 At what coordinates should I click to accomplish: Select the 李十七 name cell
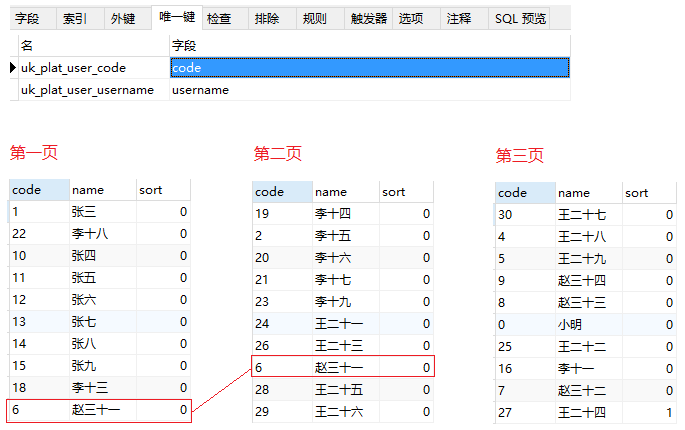pos(346,280)
